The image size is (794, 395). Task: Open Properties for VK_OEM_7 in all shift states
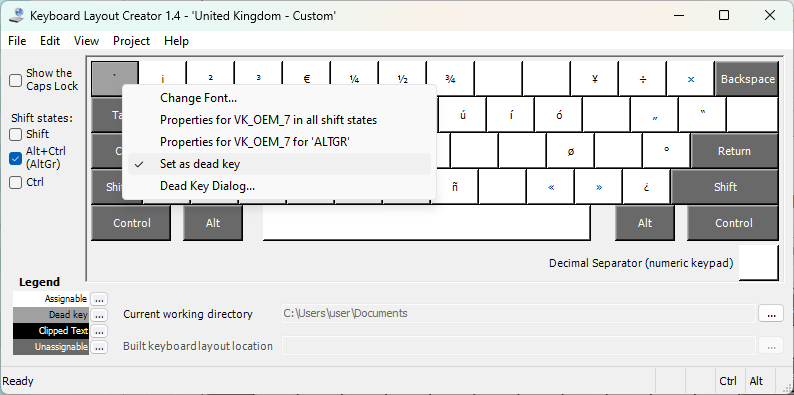[x=279, y=120]
